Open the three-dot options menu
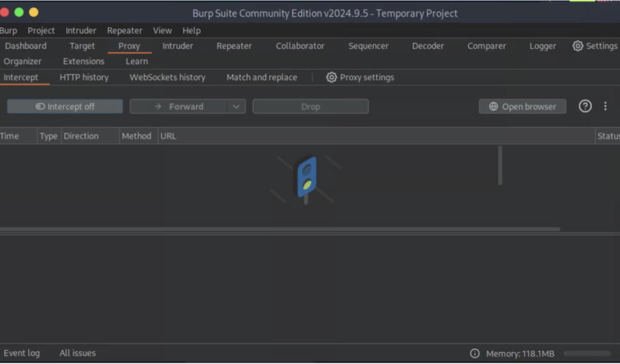The width and height of the screenshot is (620, 364). click(x=605, y=106)
